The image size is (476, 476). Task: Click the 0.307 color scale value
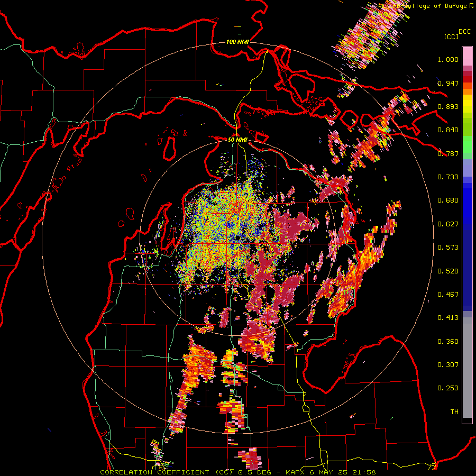point(448,365)
